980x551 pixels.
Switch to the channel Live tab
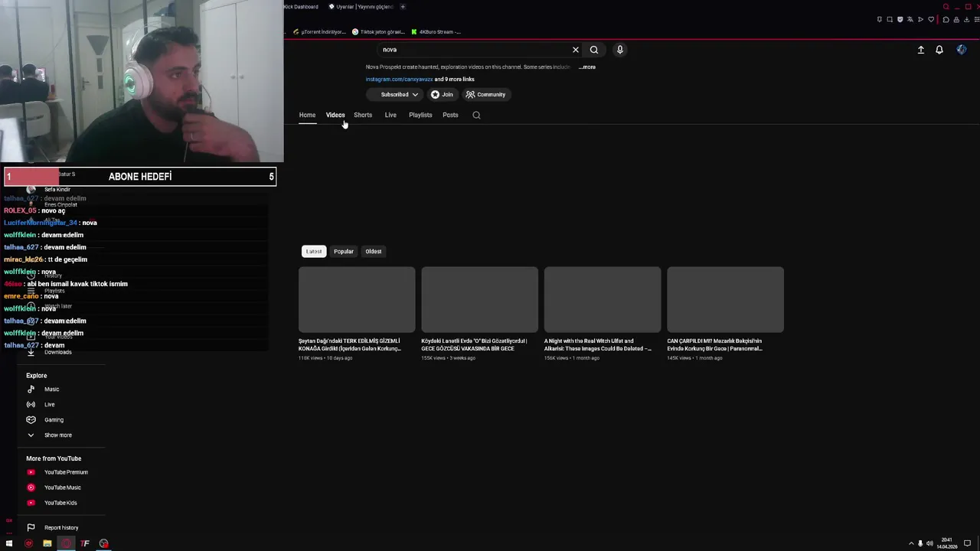point(390,115)
